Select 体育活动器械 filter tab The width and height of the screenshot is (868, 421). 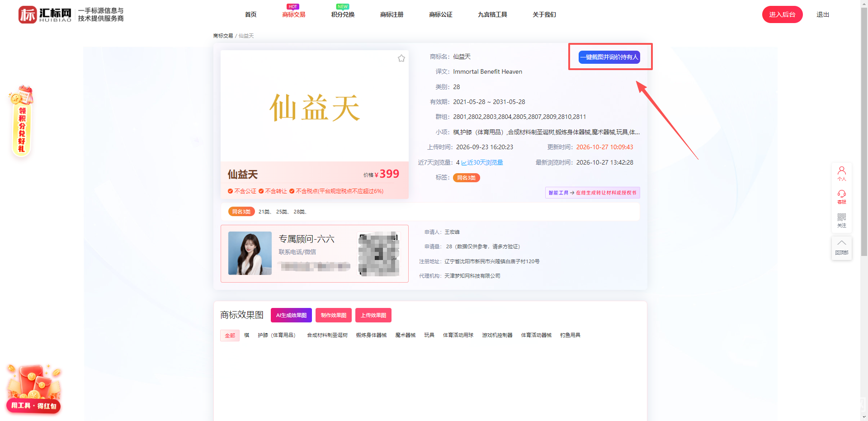point(536,335)
